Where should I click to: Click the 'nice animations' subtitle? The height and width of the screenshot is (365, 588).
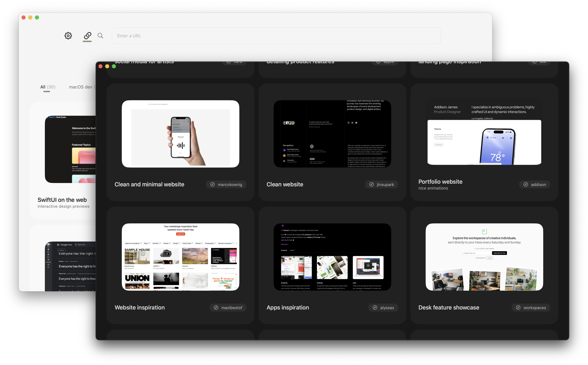(x=433, y=188)
